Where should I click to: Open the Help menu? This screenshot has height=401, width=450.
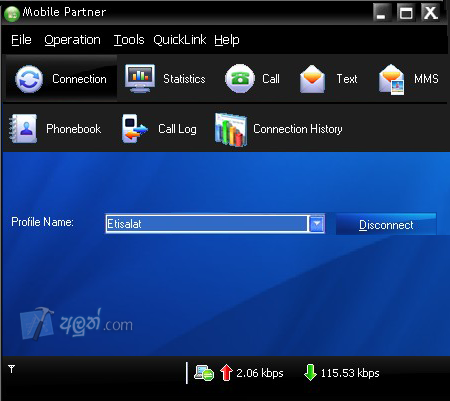[x=227, y=40]
